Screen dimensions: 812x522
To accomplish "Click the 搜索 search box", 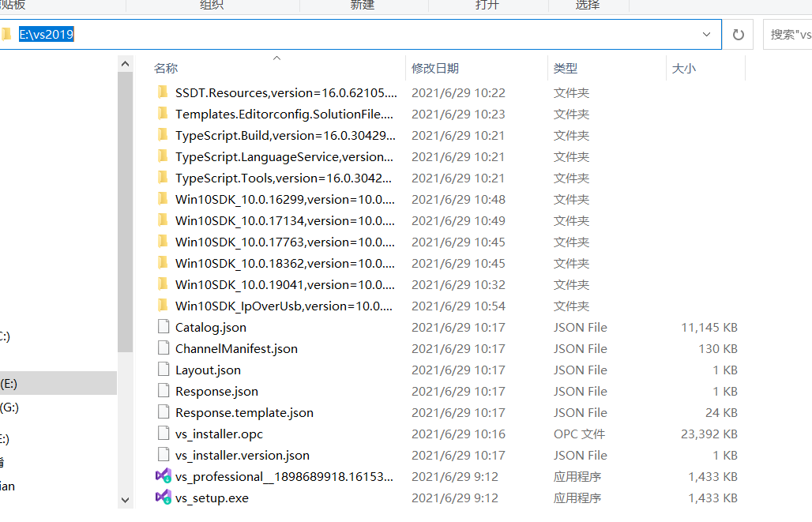I will click(x=788, y=34).
